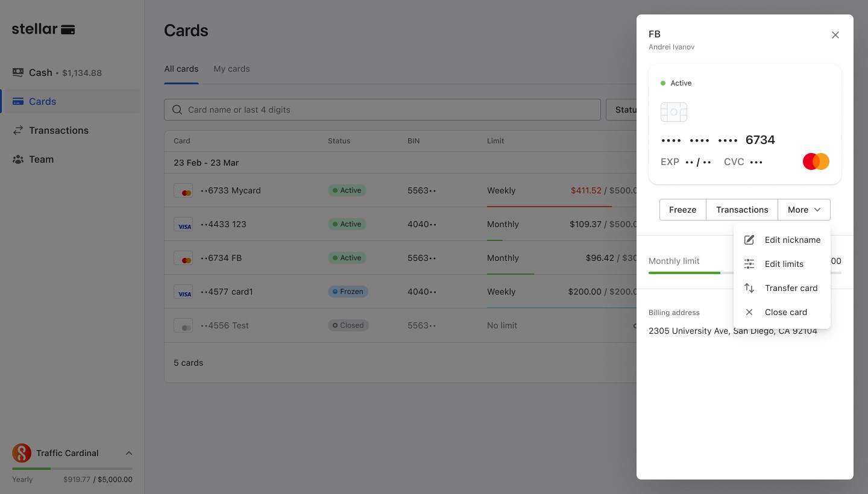This screenshot has height=494, width=868.
Task: Click the Active status on the card
Action: pos(676,83)
